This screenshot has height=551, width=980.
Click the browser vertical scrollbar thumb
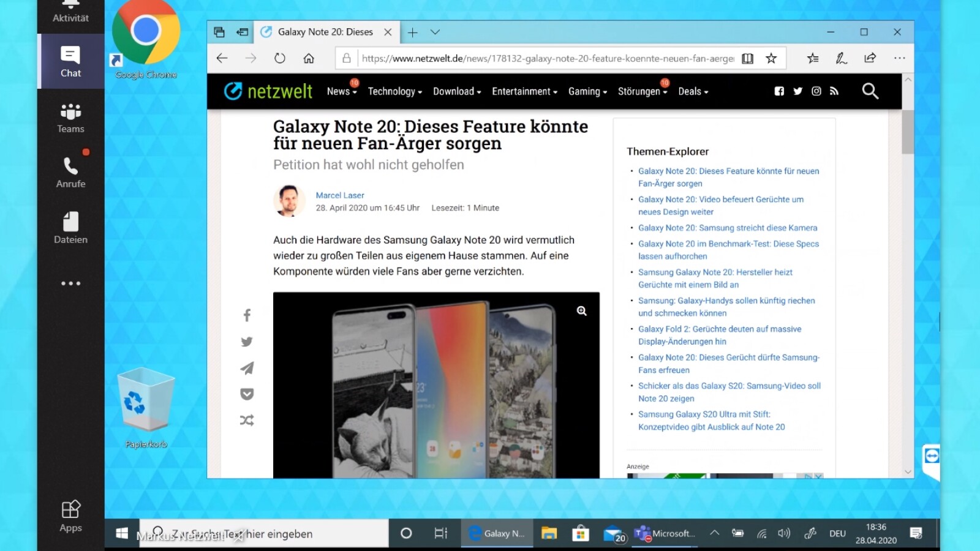(x=908, y=132)
